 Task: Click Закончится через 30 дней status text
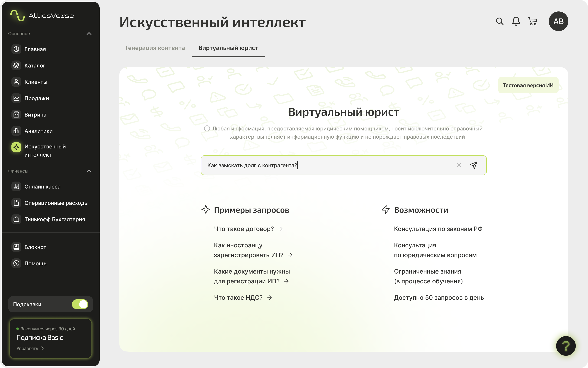tap(48, 329)
